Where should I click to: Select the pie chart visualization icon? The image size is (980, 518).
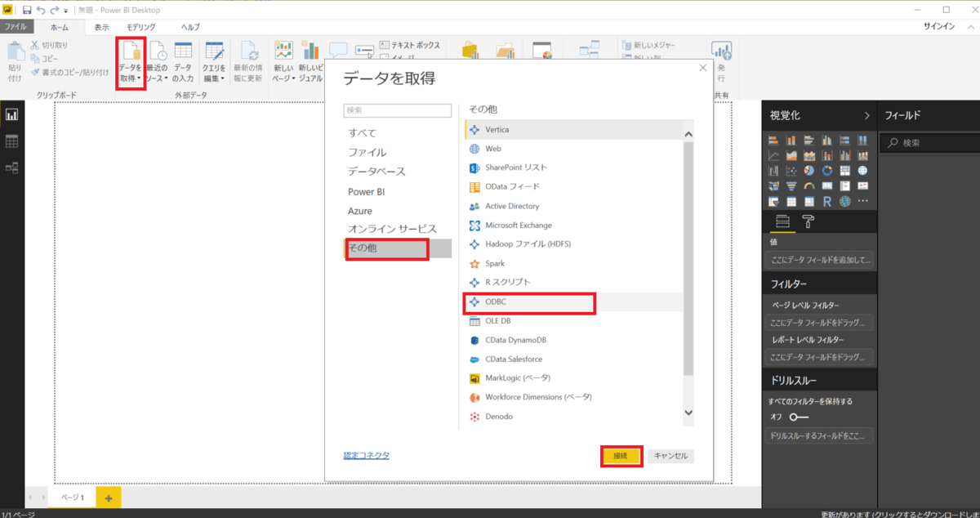pyautogui.click(x=809, y=171)
